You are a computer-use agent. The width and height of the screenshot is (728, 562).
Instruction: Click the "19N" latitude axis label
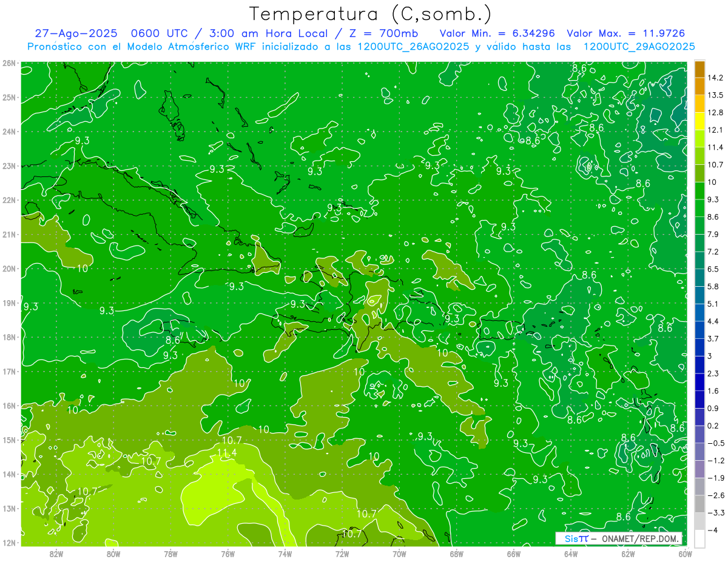8,303
